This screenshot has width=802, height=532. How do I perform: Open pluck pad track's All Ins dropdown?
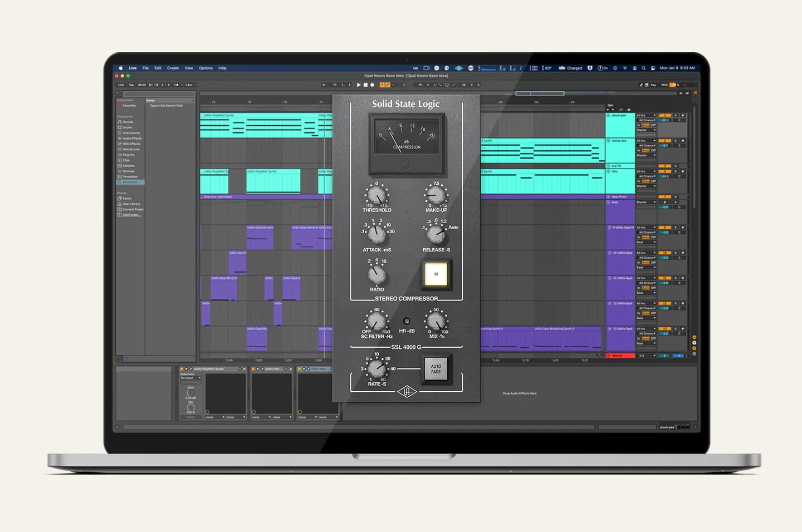[x=646, y=115]
